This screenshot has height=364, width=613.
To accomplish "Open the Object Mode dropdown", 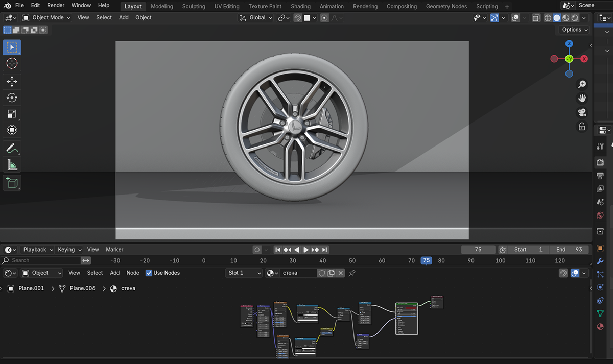I will (46, 18).
